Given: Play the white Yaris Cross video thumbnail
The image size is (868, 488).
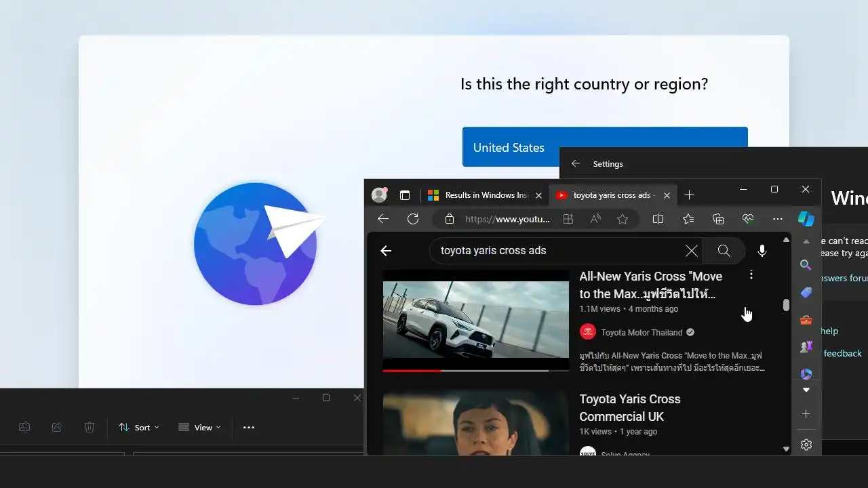Looking at the screenshot, I should click(x=476, y=319).
